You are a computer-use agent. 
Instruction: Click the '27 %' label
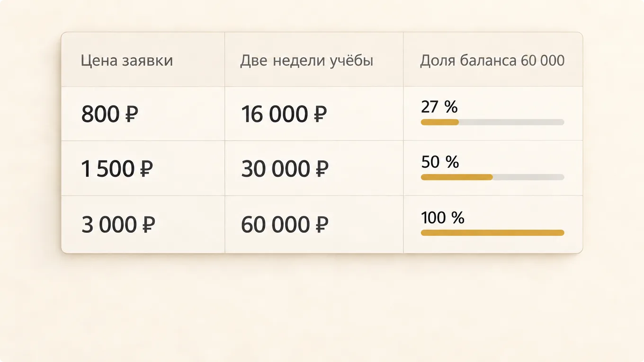[439, 107]
